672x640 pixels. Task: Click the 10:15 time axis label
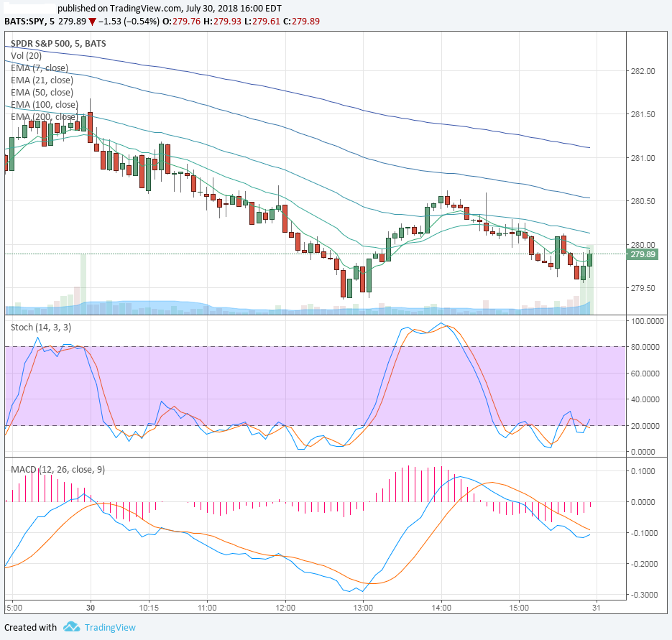coord(149,608)
